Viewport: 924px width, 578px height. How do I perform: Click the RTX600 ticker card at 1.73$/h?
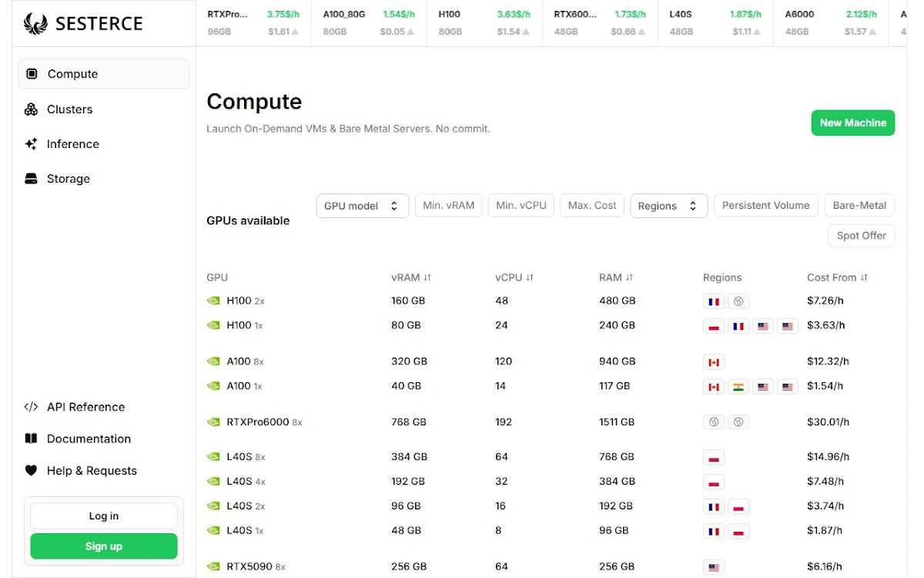pos(600,23)
